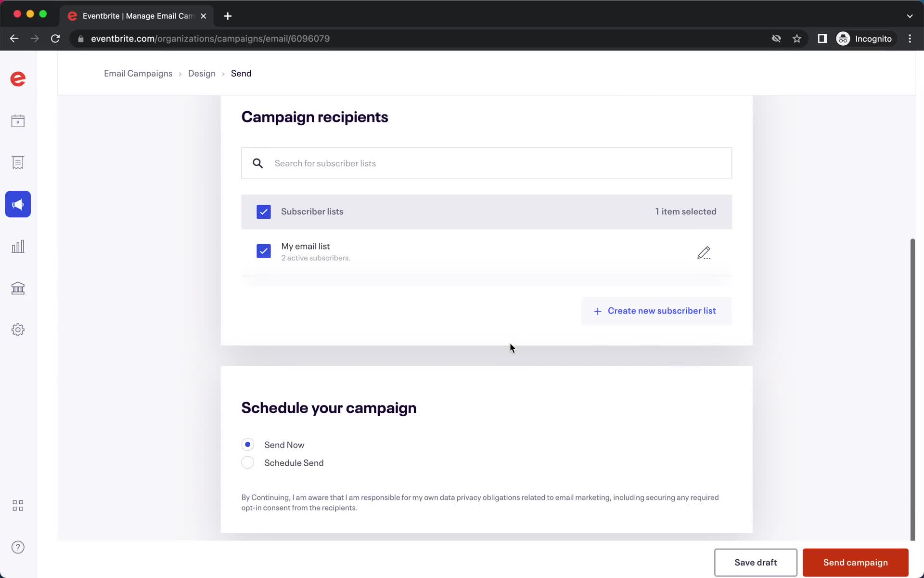Click the venue/building icon
The height and width of the screenshot is (578, 924).
[x=18, y=288]
